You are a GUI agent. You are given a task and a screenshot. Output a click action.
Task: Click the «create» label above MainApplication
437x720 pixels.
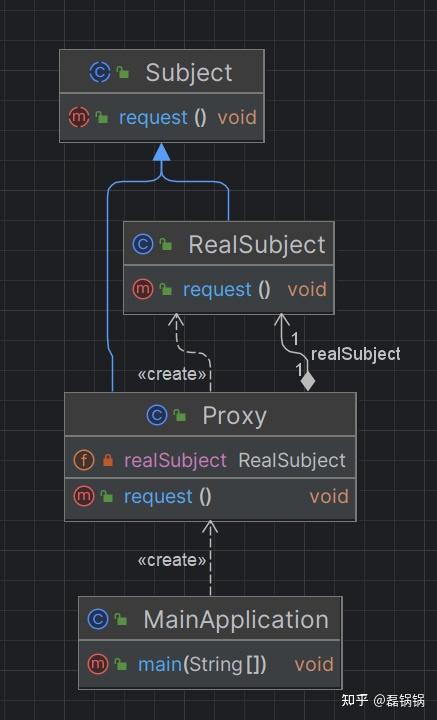(172, 560)
